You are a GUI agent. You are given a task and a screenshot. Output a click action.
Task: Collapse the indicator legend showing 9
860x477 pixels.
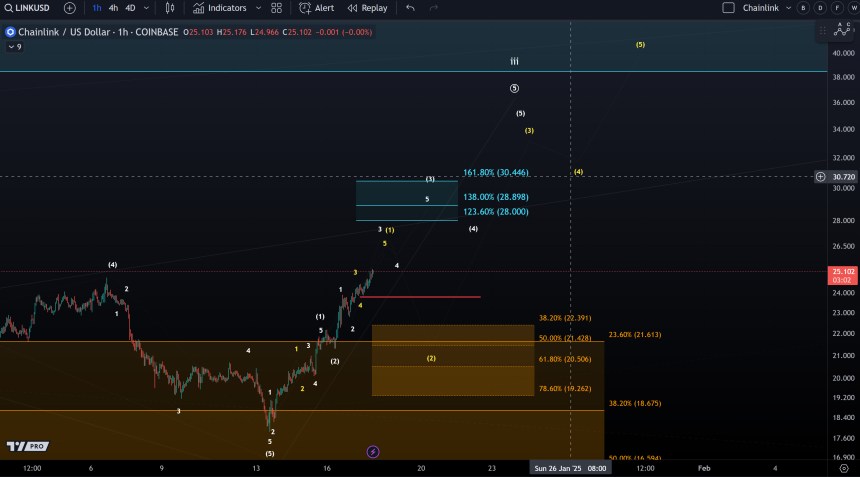click(x=9, y=46)
